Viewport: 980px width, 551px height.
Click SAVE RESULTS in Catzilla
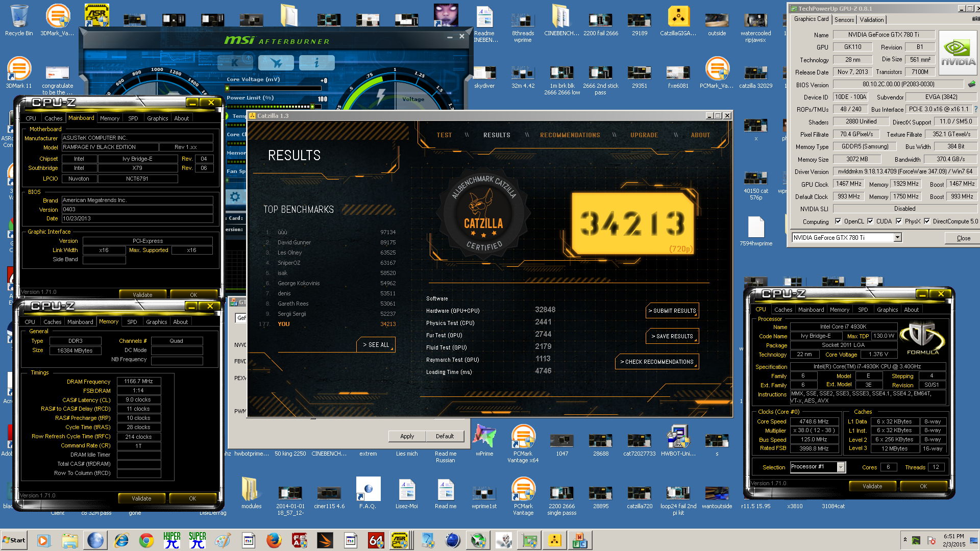(672, 336)
